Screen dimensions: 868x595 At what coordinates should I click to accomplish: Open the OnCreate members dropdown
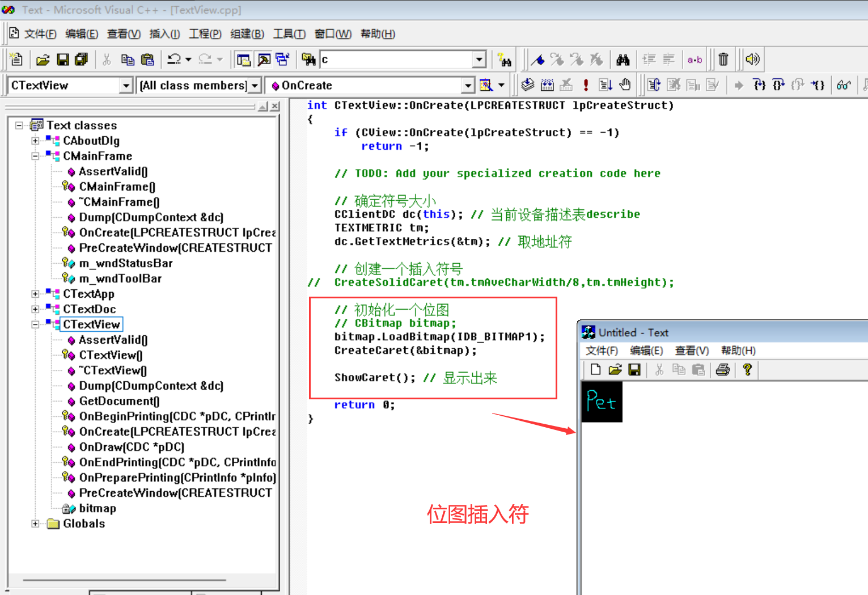(468, 85)
